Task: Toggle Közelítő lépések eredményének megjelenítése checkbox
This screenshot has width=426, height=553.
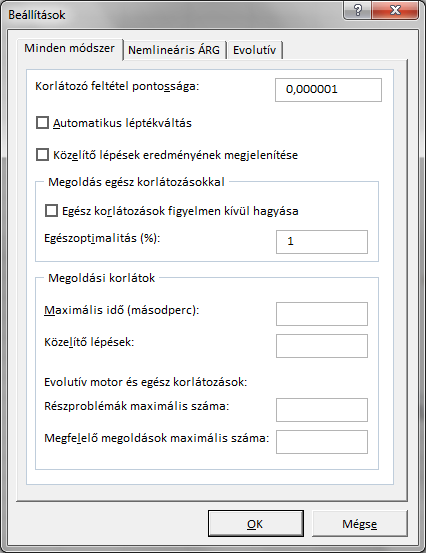Action: pyautogui.click(x=42, y=155)
